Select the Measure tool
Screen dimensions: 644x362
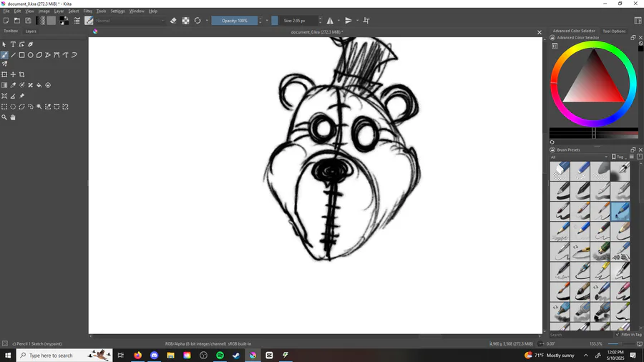(x=13, y=96)
